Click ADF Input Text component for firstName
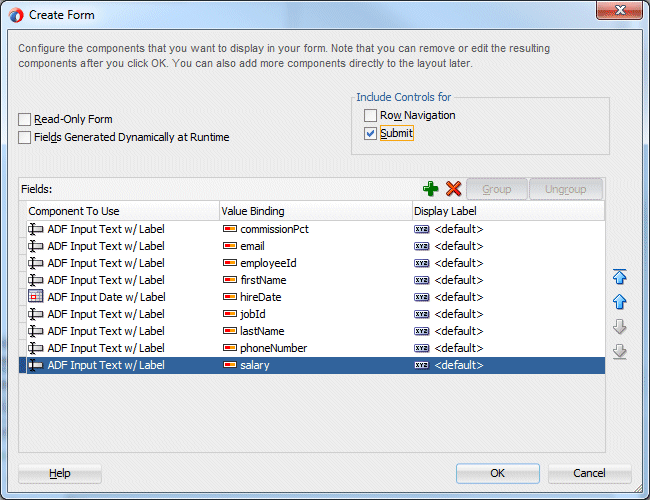Image resolution: width=650 pixels, height=500 pixels. tap(106, 280)
